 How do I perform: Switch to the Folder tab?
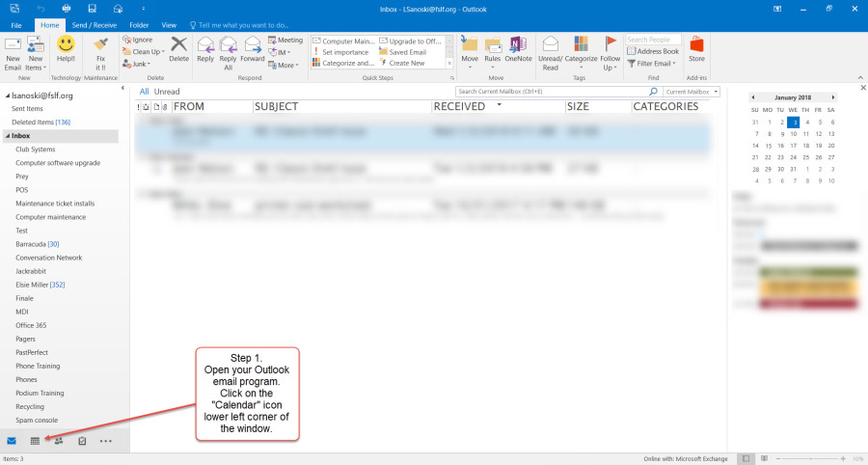coord(139,25)
